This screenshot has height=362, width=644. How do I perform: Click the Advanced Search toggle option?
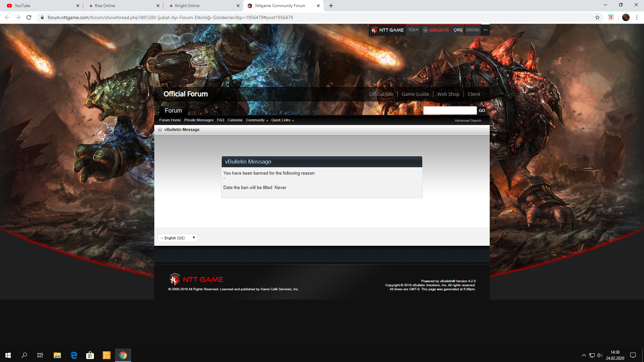pyautogui.click(x=468, y=120)
